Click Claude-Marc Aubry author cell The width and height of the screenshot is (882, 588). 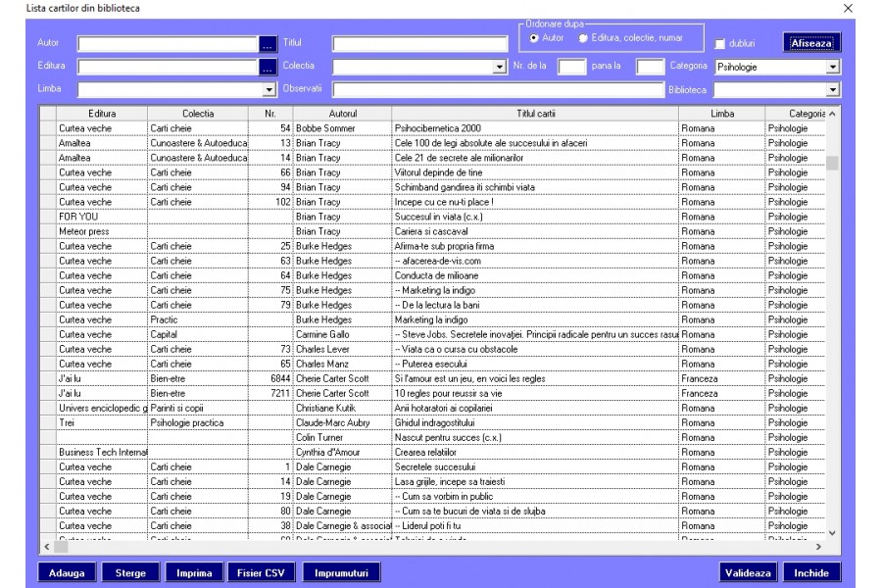342,422
